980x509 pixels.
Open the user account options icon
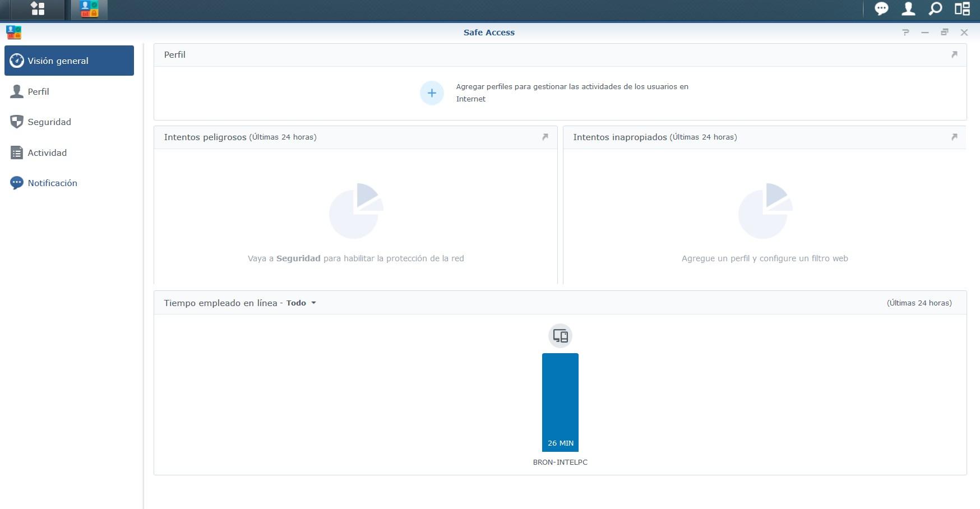click(x=908, y=8)
